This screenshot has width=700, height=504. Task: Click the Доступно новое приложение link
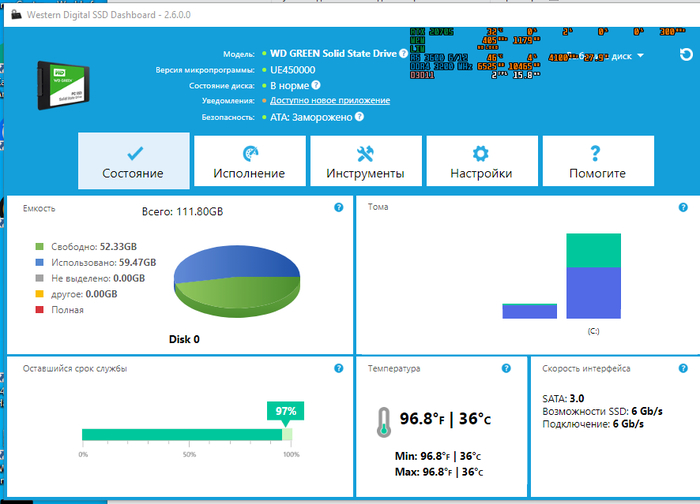(x=330, y=101)
